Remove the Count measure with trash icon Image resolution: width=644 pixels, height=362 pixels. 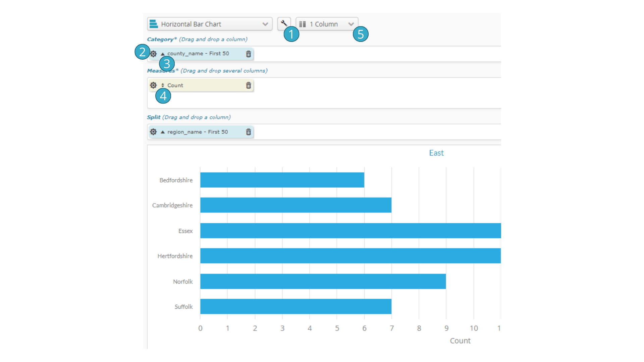(249, 85)
